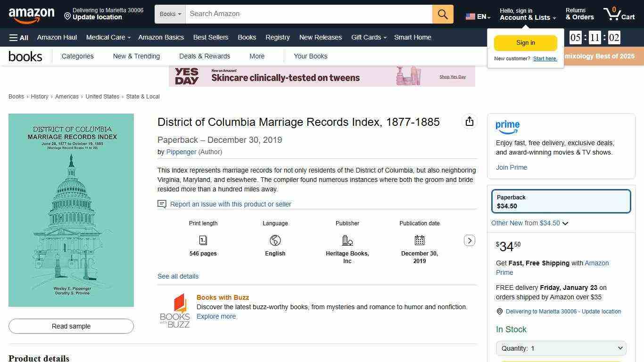This screenshot has height=362, width=644.
Task: Open See all details
Action: coord(178,276)
